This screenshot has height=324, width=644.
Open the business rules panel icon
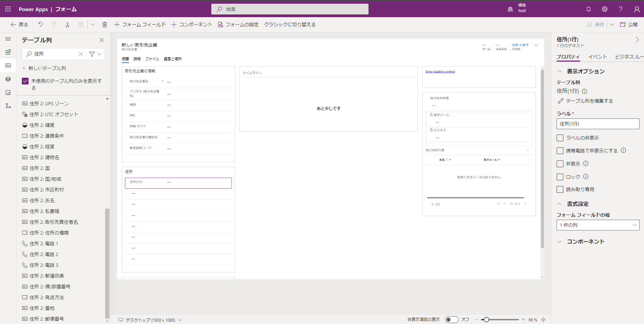8,106
